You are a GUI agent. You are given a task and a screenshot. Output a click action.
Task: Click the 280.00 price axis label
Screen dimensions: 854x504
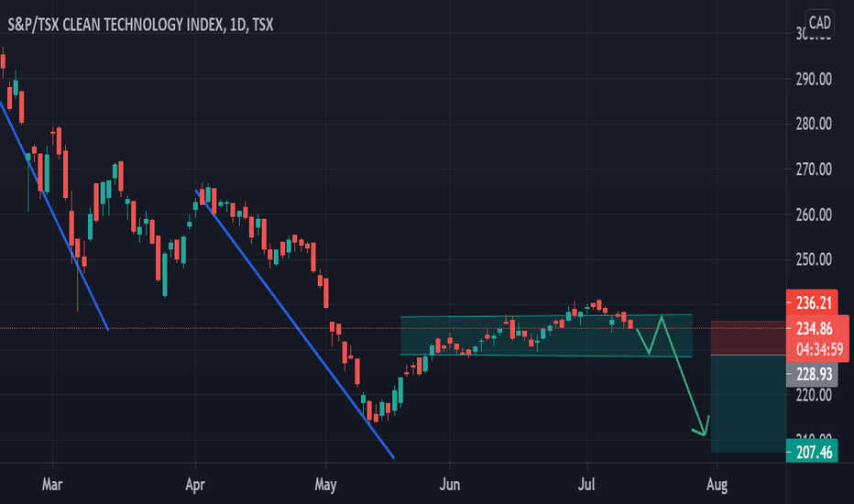(x=814, y=125)
